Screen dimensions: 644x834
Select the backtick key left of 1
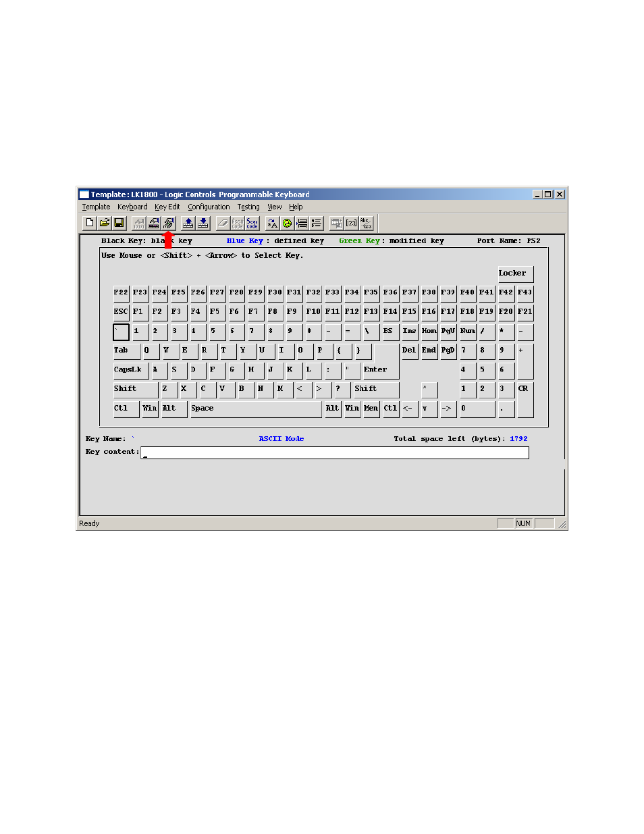tap(121, 332)
